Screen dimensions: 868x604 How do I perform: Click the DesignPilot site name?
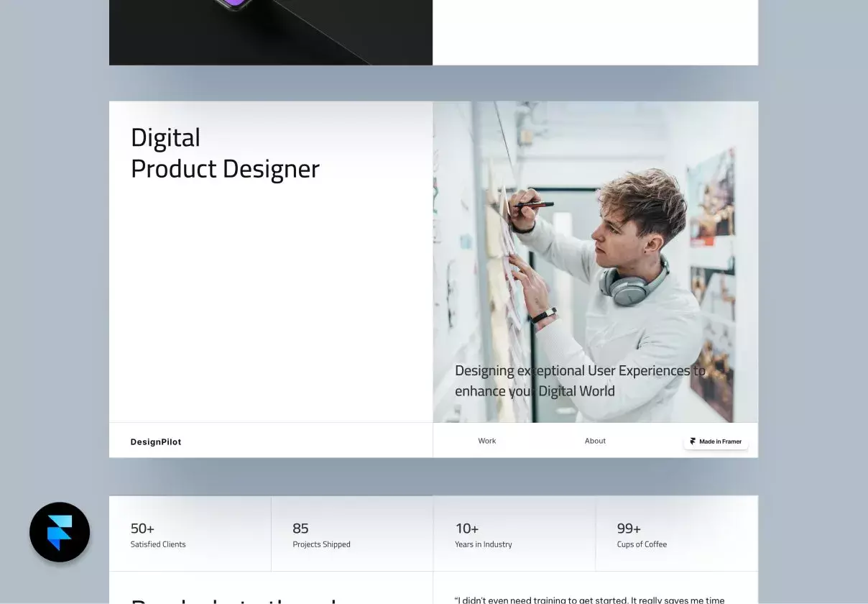[x=156, y=442]
